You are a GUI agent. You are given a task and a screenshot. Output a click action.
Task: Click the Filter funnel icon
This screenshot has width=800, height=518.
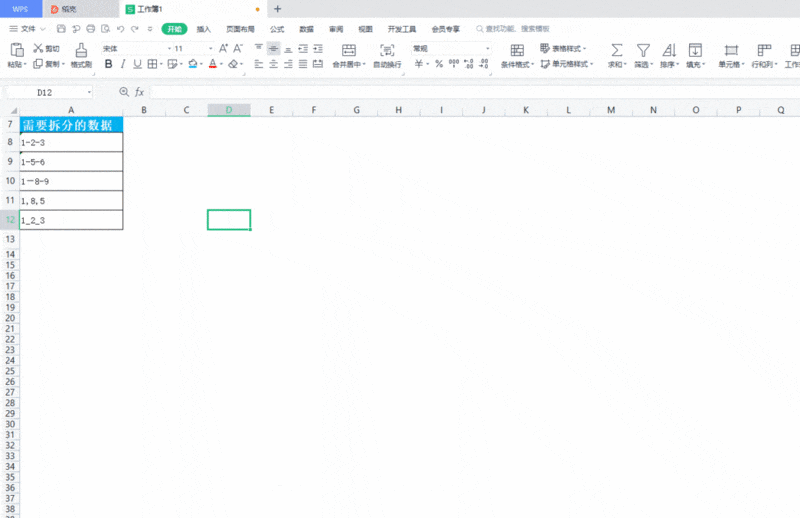pyautogui.click(x=643, y=50)
